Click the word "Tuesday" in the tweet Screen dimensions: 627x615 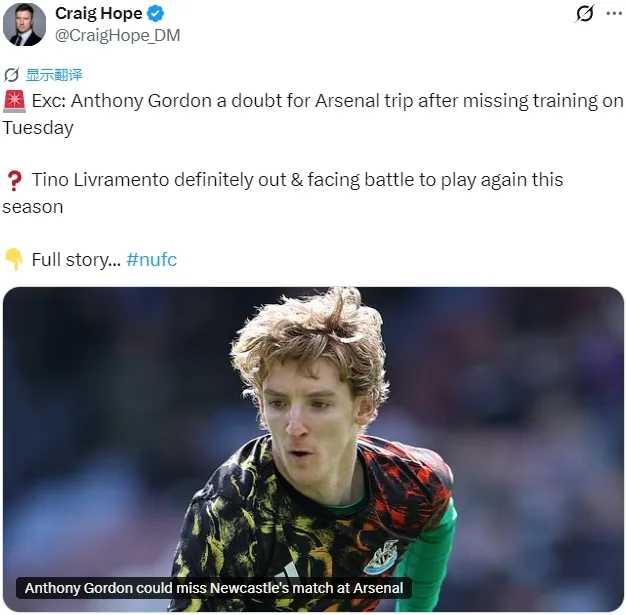(x=38, y=128)
